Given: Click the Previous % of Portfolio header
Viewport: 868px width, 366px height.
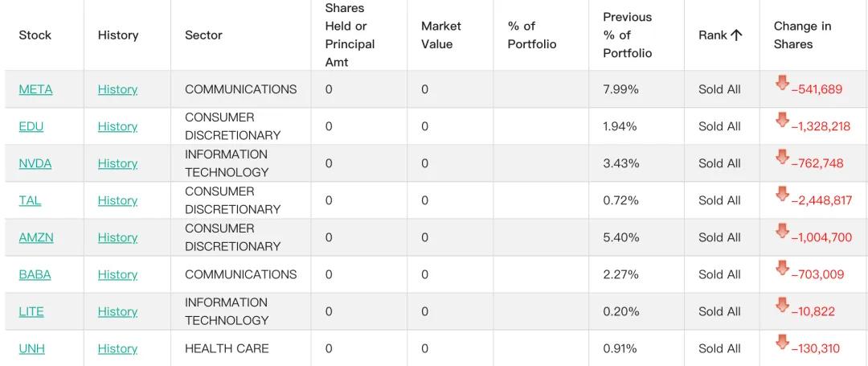Looking at the screenshot, I should click(x=627, y=35).
